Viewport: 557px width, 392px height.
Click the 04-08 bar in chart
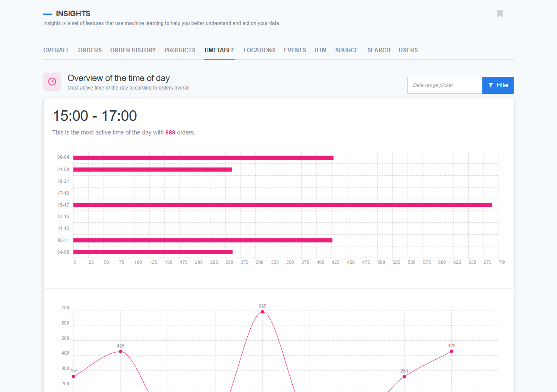tap(153, 252)
